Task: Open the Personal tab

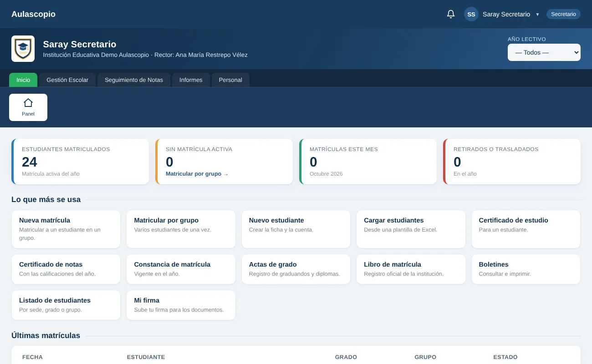Action: point(230,80)
